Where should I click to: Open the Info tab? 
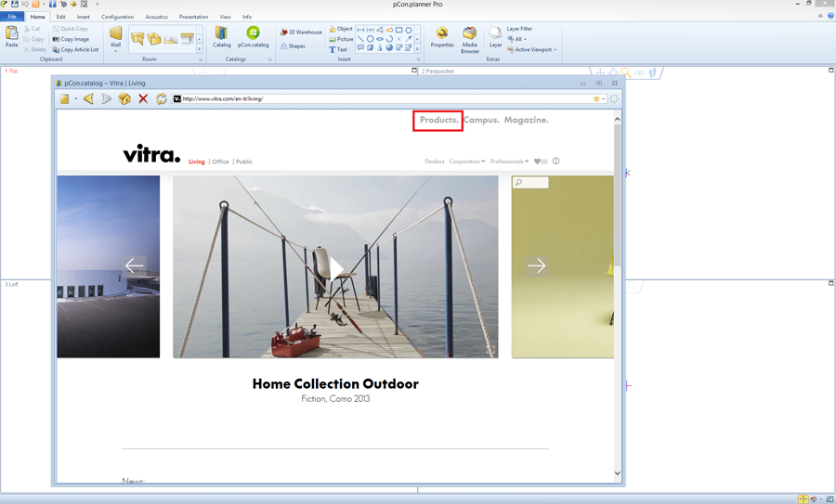coord(247,17)
